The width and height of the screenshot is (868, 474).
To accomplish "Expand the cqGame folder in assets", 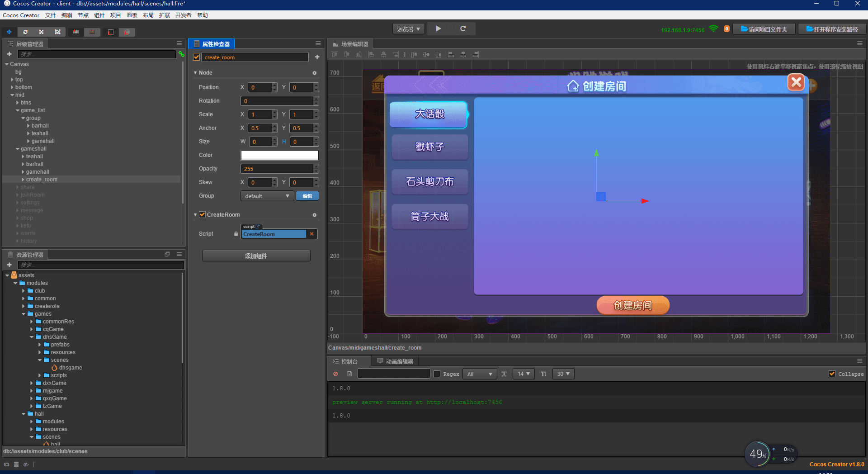I will (x=32, y=329).
